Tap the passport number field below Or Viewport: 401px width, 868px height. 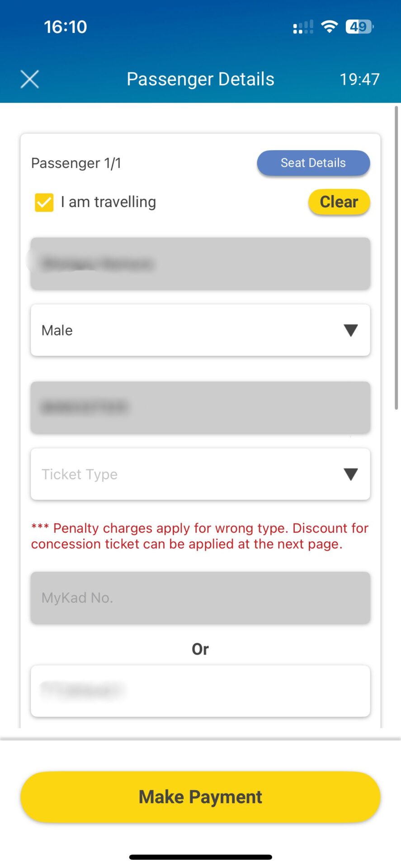(200, 691)
